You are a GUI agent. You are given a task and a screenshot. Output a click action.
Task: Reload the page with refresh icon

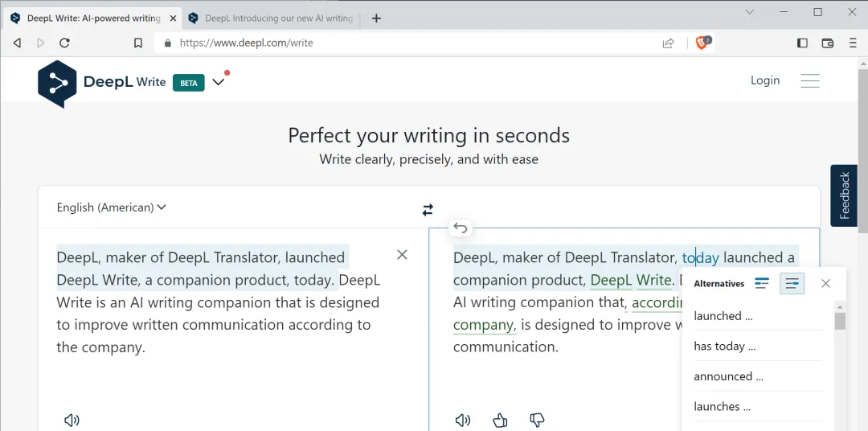[65, 43]
